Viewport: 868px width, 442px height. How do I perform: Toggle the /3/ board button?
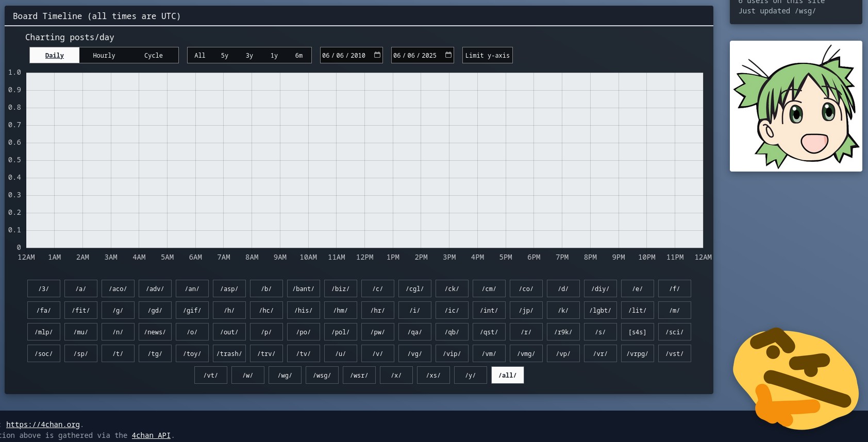click(44, 288)
